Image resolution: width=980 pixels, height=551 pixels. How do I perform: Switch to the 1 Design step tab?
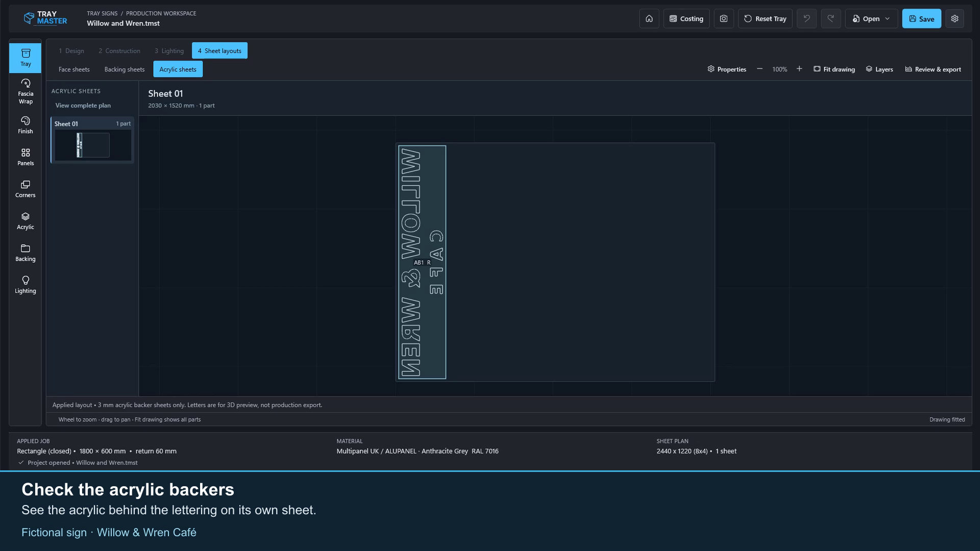point(71,51)
